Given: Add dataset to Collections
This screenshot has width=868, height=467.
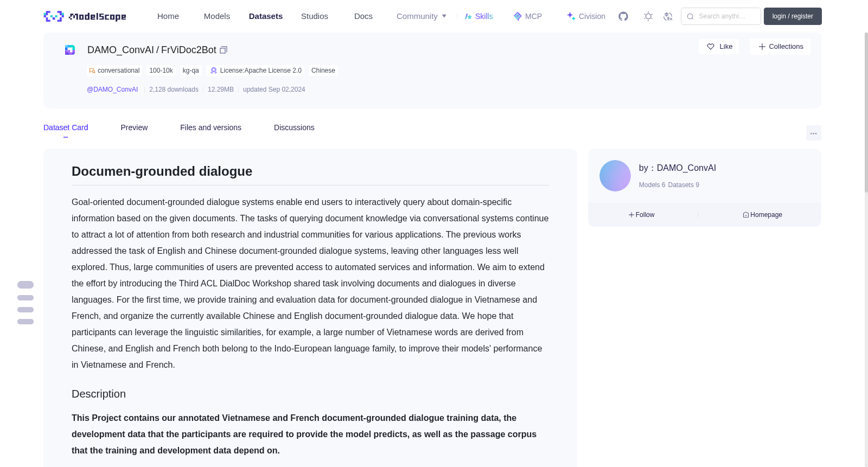Looking at the screenshot, I should click(x=780, y=47).
